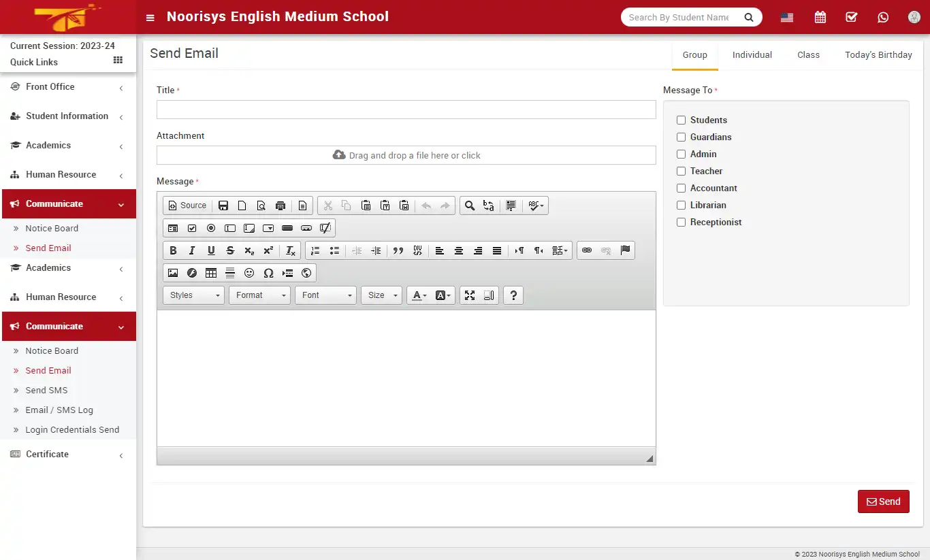Check the Students checkbox under Message To
Screen dimensions: 930x560
(681, 120)
